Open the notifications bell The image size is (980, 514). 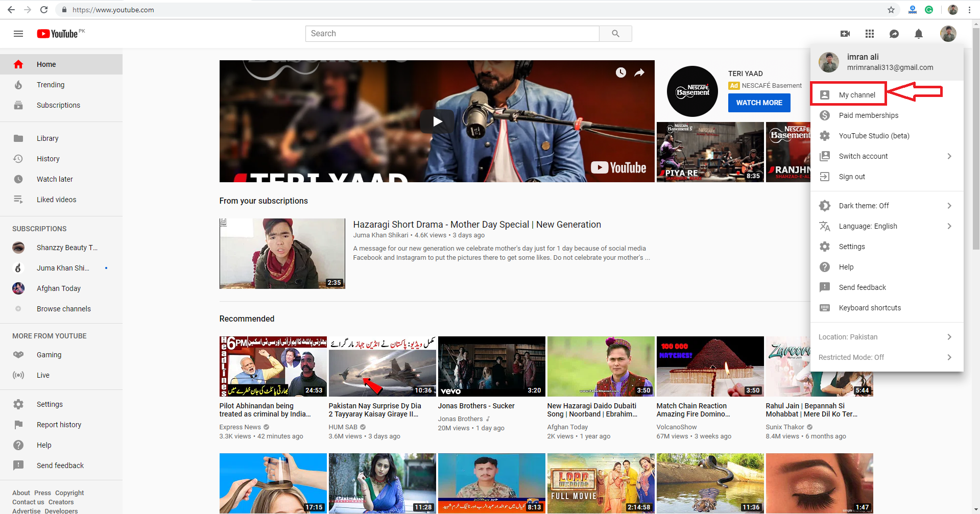[x=919, y=34]
